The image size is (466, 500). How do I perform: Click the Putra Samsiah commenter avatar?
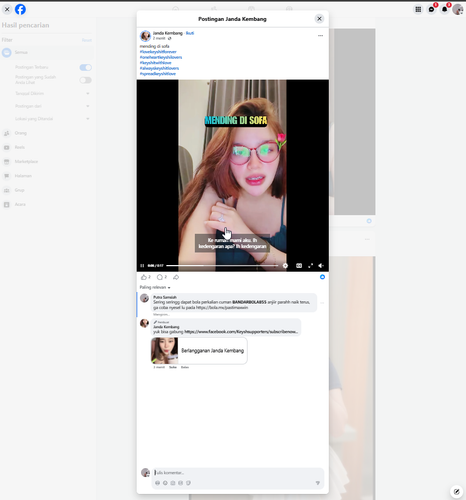point(144,298)
